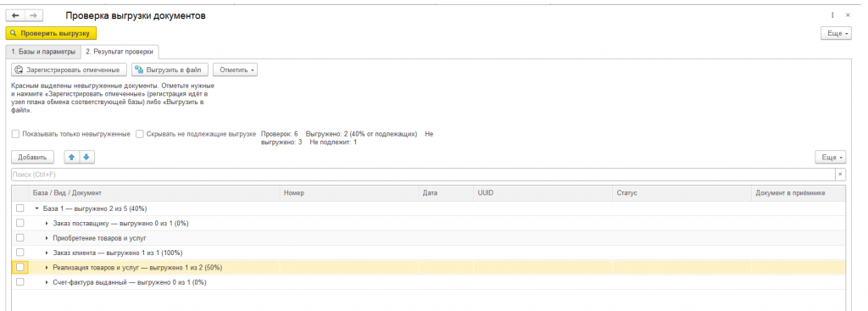Collapse the База 1 tree node
868x311 pixels.
click(x=36, y=208)
